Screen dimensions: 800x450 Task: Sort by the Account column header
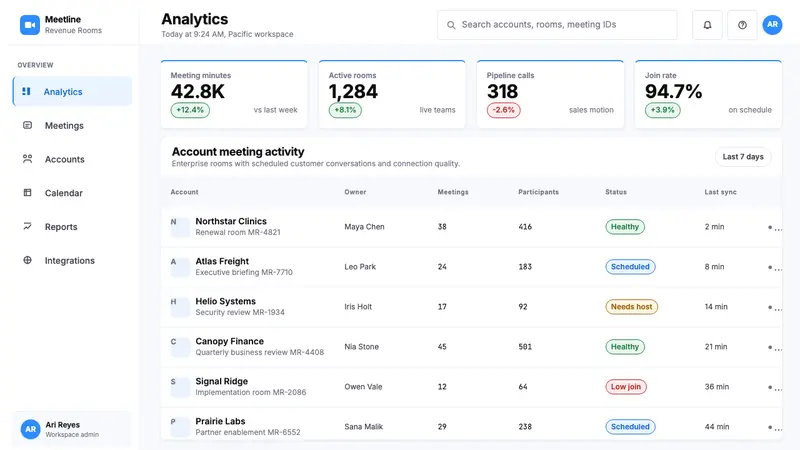(184, 192)
